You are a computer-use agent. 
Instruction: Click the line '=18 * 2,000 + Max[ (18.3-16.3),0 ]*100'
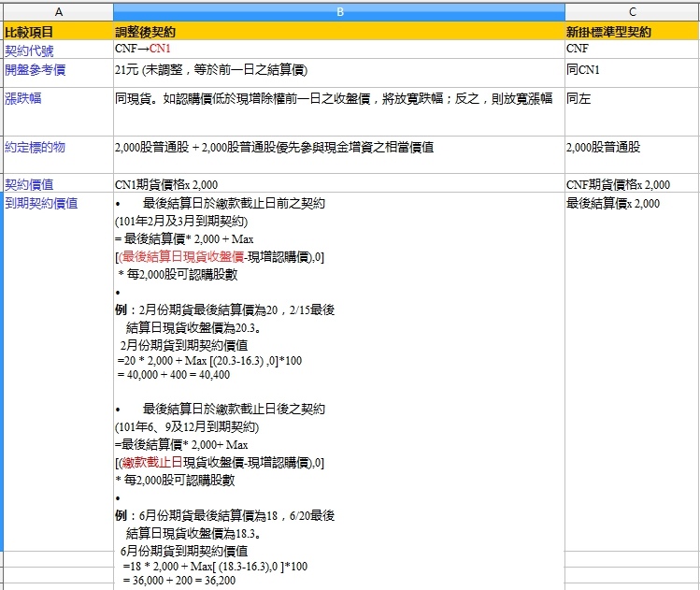pos(215,567)
